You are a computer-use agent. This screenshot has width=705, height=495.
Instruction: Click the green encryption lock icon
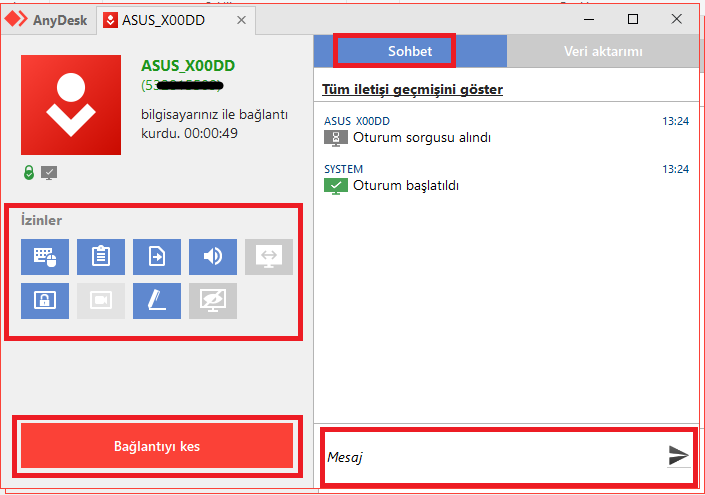tap(29, 173)
